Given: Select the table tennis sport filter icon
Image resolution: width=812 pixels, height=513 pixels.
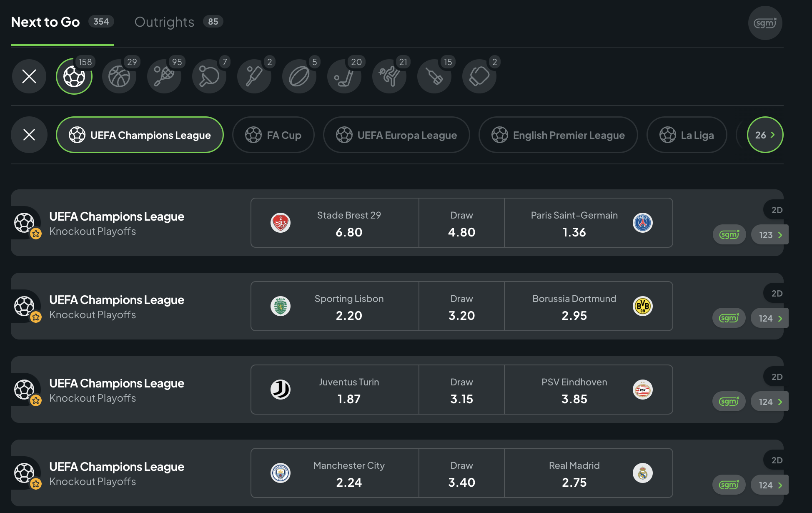Looking at the screenshot, I should coord(209,76).
